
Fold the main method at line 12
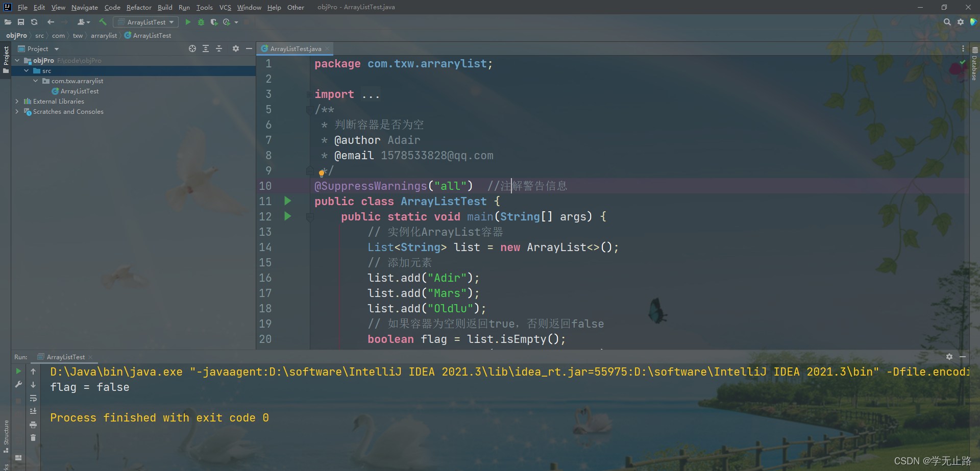point(309,217)
